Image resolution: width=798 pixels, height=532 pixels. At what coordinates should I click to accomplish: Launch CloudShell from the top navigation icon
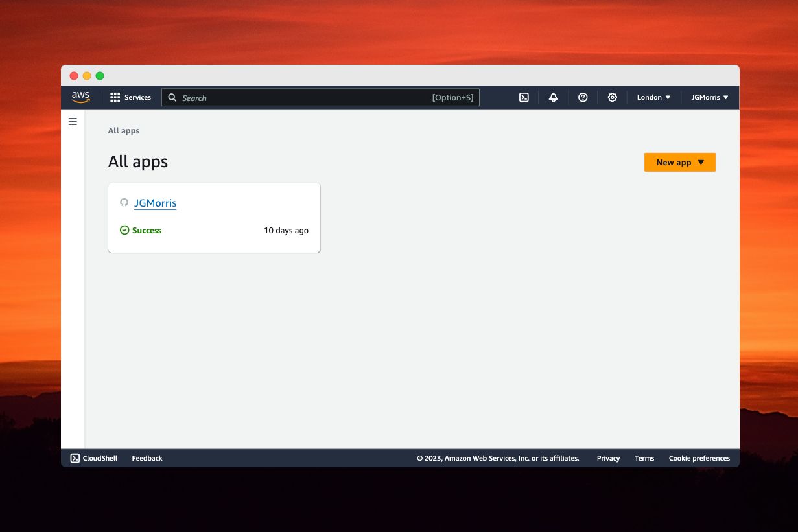click(x=524, y=97)
